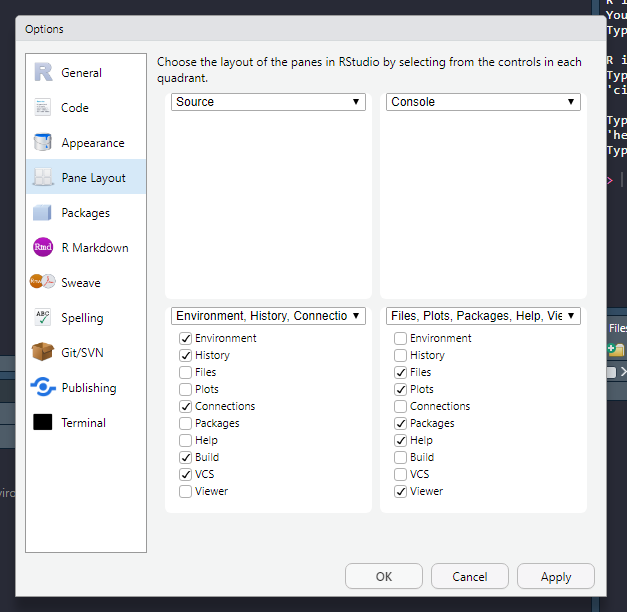Check Packages in left quadrant
The width and height of the screenshot is (627, 612).
pyautogui.click(x=186, y=423)
